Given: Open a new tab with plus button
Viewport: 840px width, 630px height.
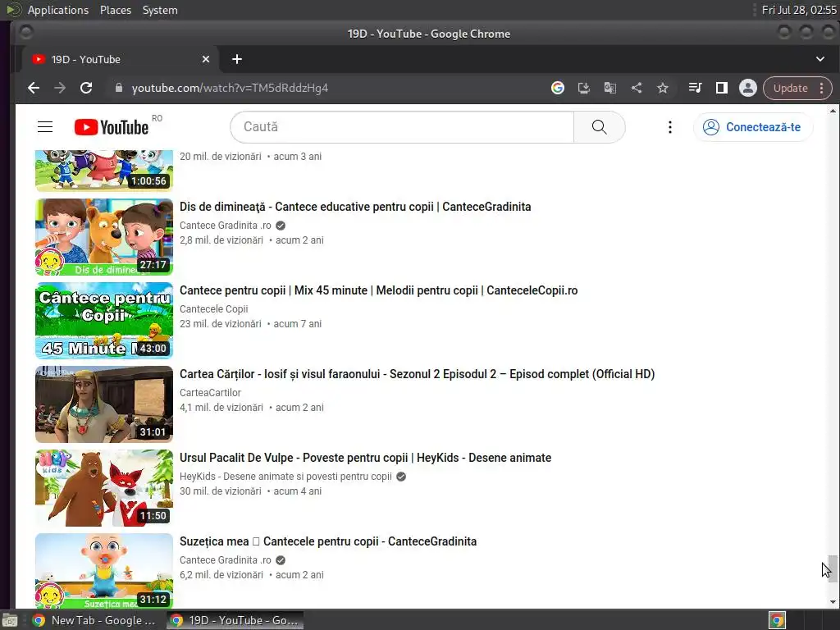Looking at the screenshot, I should 237,59.
